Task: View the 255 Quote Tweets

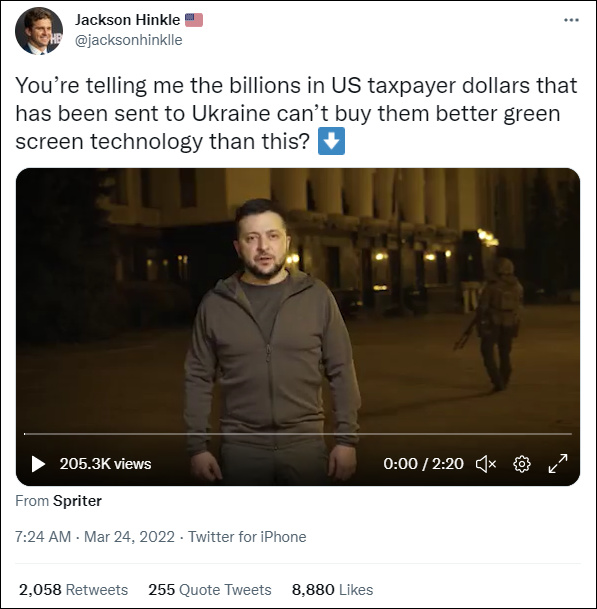Action: (210, 590)
